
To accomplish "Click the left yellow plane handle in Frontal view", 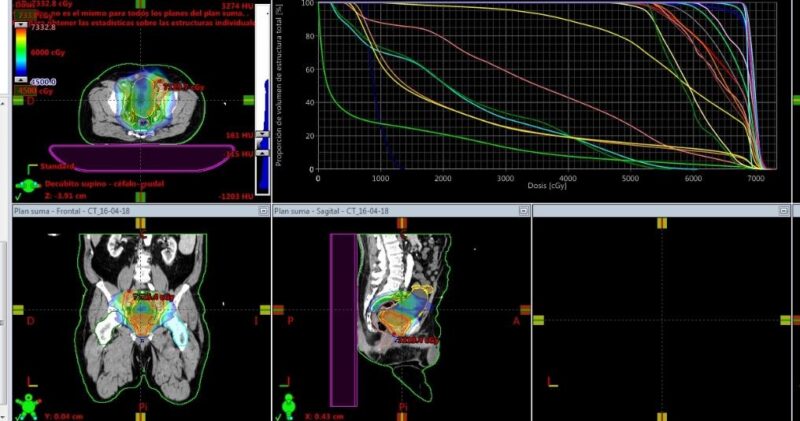I will tap(17, 310).
